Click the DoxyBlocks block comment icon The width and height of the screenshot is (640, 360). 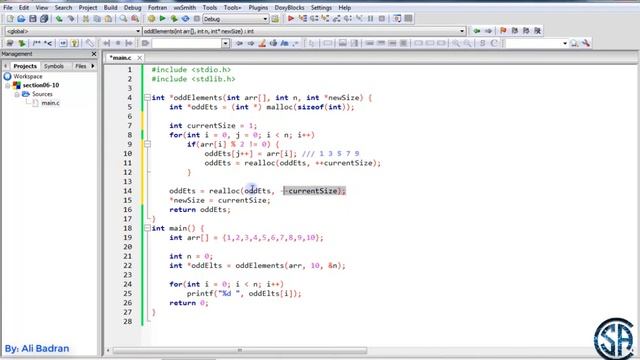tap(36, 43)
